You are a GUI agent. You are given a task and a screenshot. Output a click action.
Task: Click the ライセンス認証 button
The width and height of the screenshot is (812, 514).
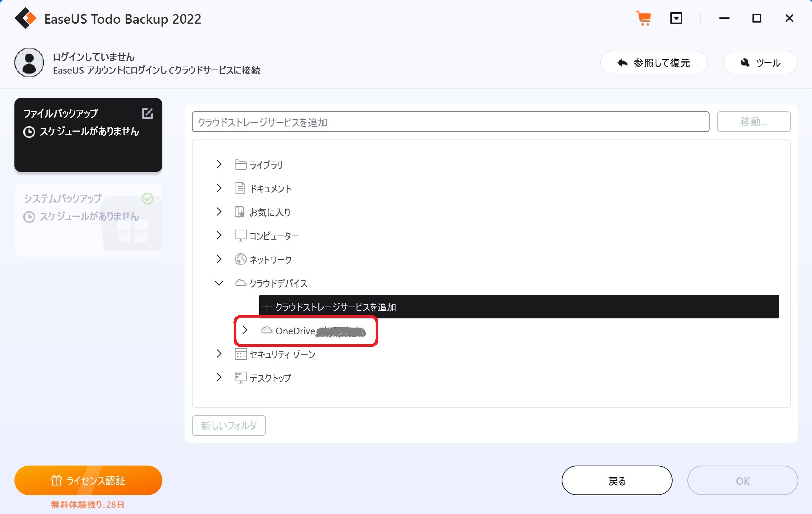(x=88, y=480)
